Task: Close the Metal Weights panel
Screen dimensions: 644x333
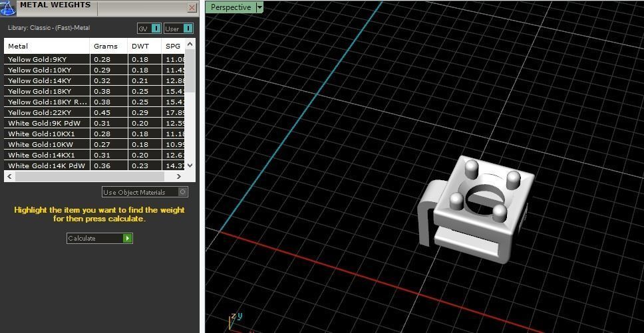Action: coord(192,8)
